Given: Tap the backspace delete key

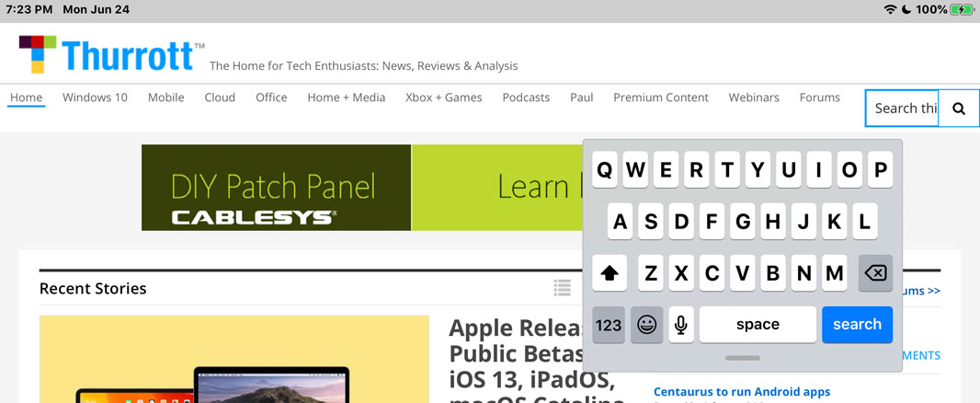Looking at the screenshot, I should tap(875, 273).
